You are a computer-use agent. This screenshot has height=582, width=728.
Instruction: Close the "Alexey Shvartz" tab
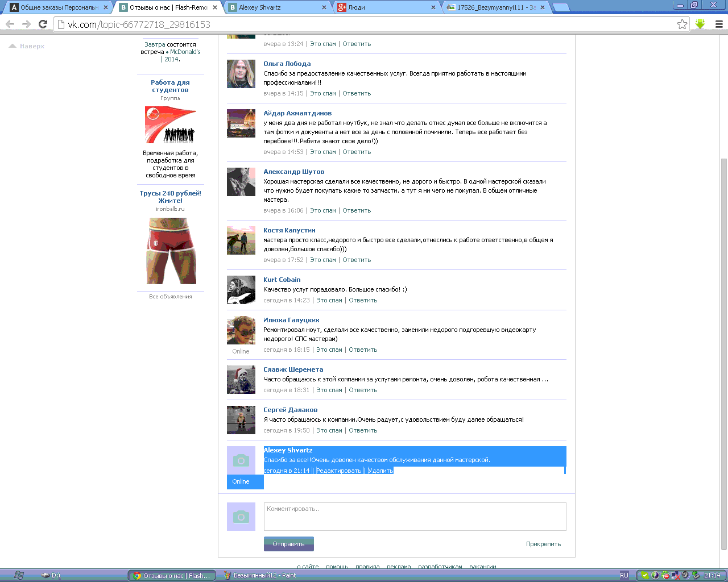coord(324,7)
